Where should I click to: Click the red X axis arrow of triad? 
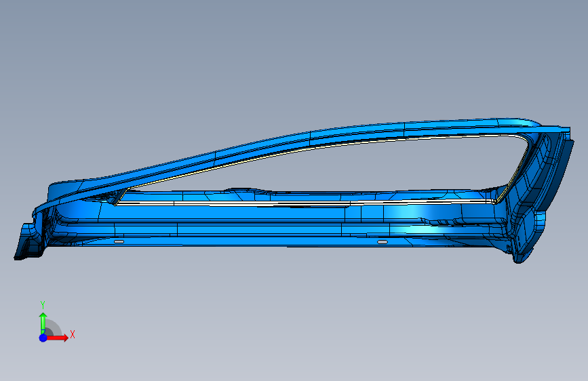click(x=57, y=338)
